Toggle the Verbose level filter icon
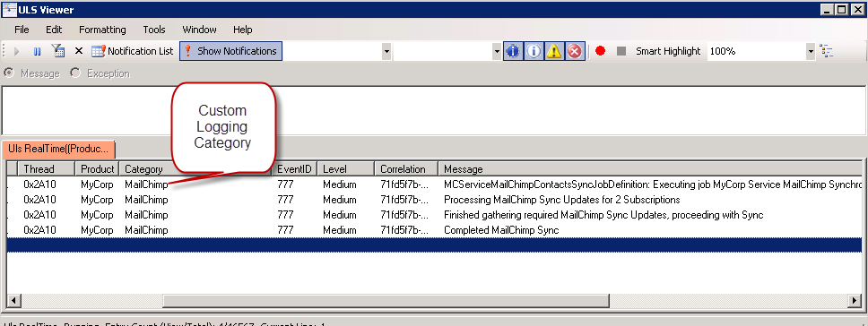The image size is (868, 326). (513, 51)
